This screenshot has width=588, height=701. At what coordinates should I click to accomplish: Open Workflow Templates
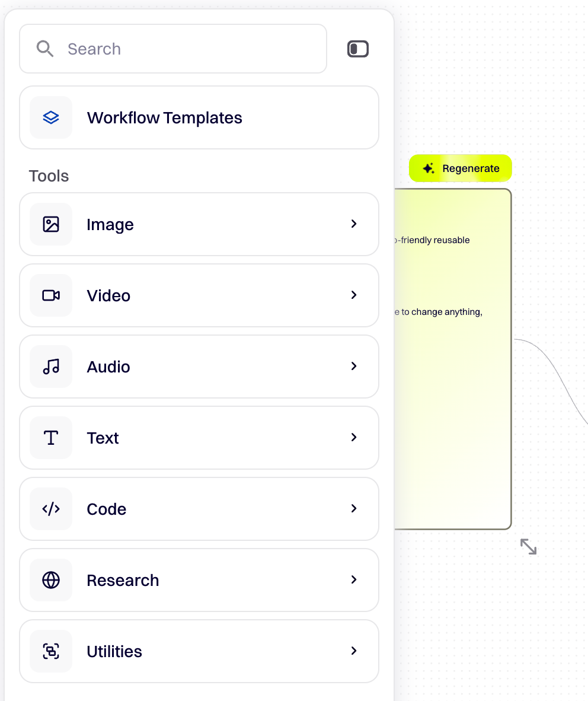pos(199,117)
